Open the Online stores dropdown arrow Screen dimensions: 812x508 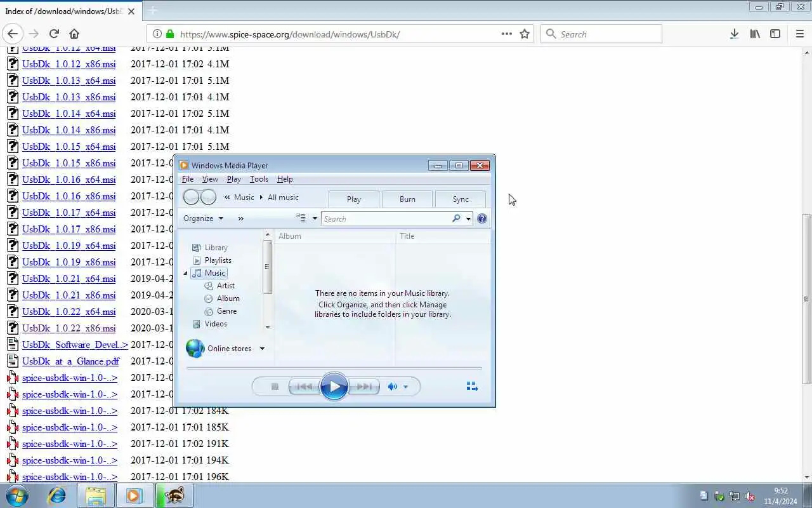click(262, 349)
